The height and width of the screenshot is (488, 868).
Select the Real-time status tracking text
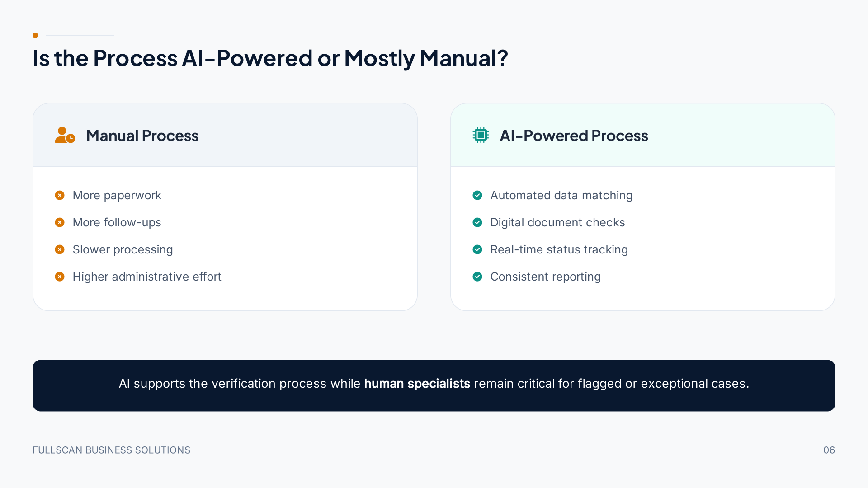click(x=559, y=249)
